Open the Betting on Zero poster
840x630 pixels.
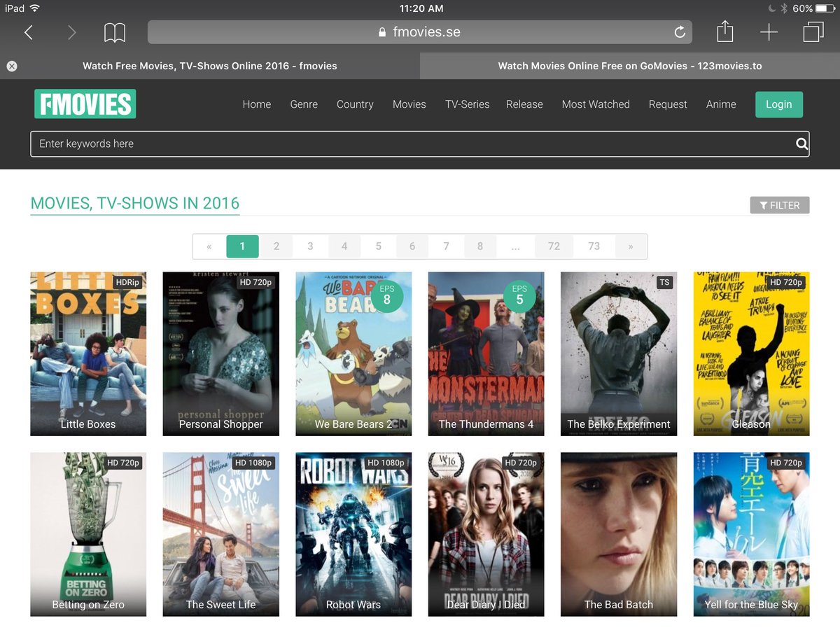(88, 534)
